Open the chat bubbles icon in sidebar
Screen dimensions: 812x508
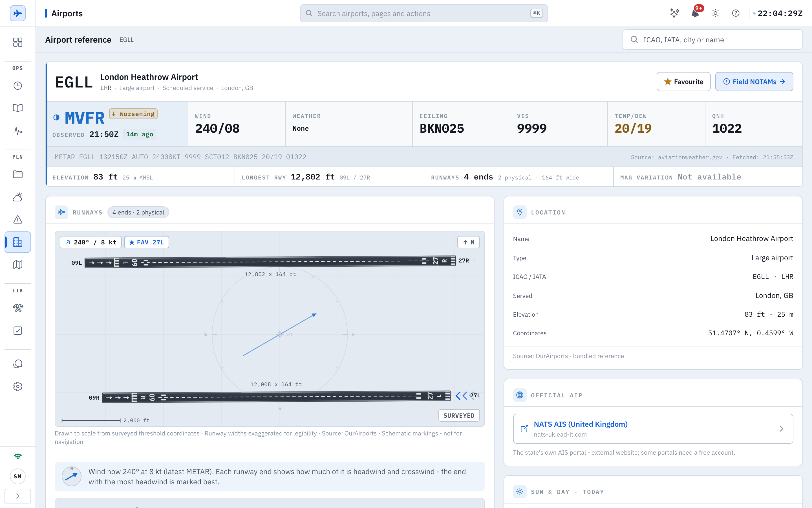(x=17, y=364)
